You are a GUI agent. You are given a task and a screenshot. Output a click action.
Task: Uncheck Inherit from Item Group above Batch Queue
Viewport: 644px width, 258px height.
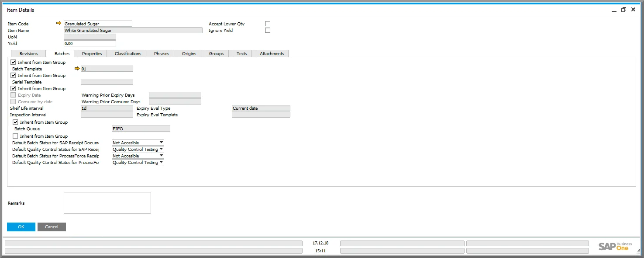16,122
